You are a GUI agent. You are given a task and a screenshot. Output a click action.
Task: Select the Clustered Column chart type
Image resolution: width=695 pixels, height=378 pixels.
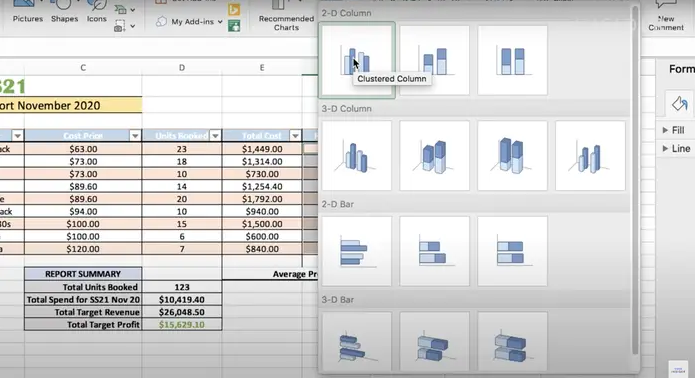357,60
